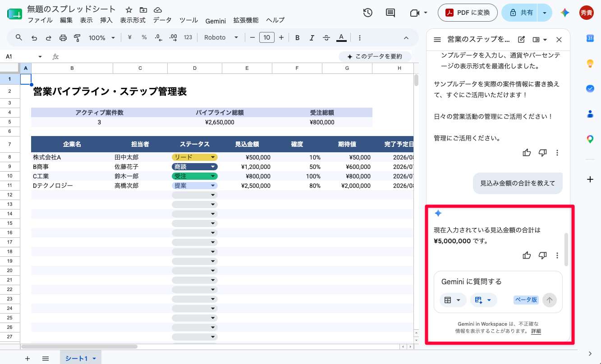Open the 挿入 menu

pos(106,20)
